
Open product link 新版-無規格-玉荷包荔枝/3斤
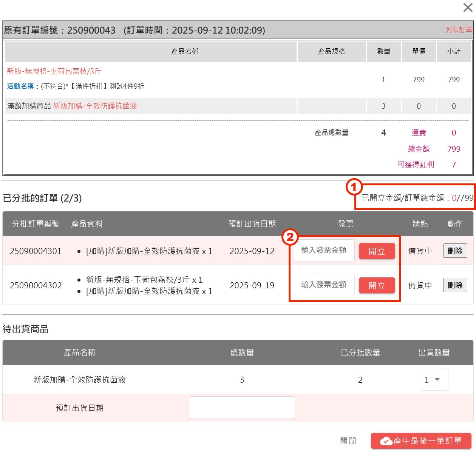click(54, 71)
